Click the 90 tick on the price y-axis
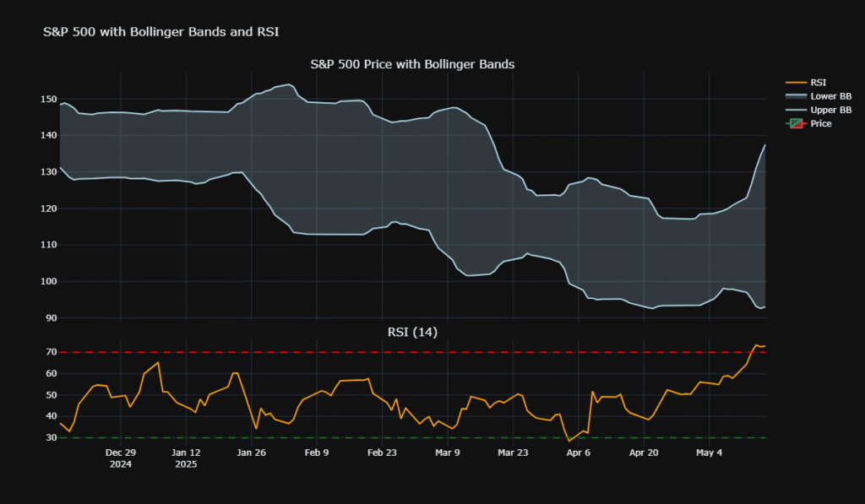The height and width of the screenshot is (504, 865). point(48,318)
